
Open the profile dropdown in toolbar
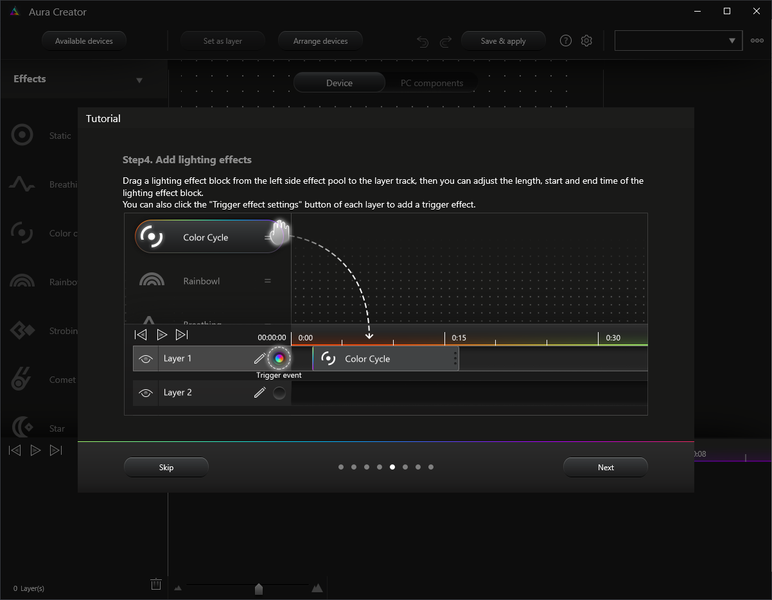pyautogui.click(x=678, y=41)
